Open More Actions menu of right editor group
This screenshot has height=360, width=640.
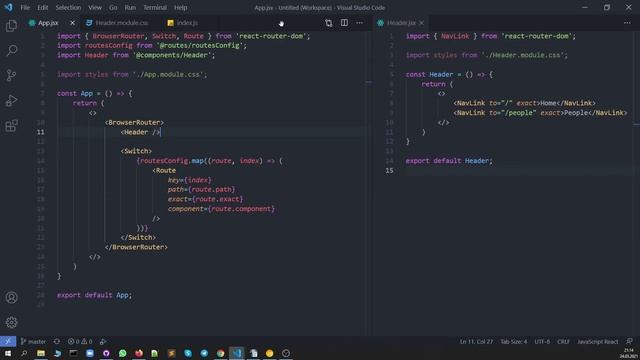627,23
